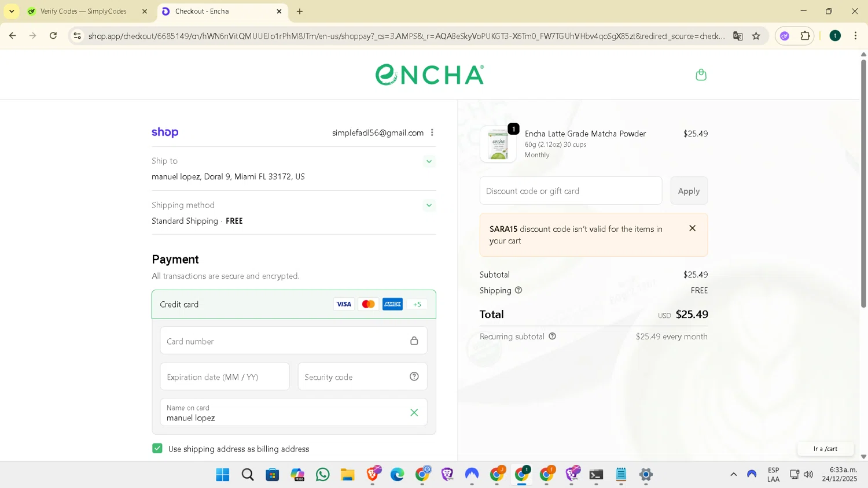
Task: Expand the Ship to section
Action: point(429,161)
